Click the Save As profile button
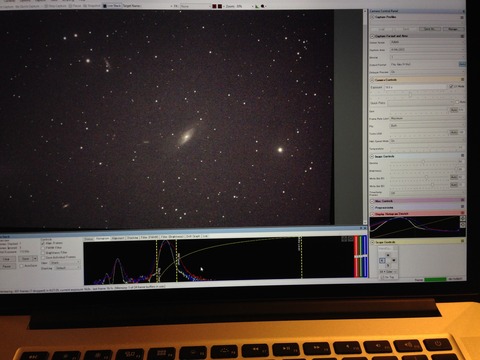This screenshot has height=360, width=480. click(x=430, y=29)
